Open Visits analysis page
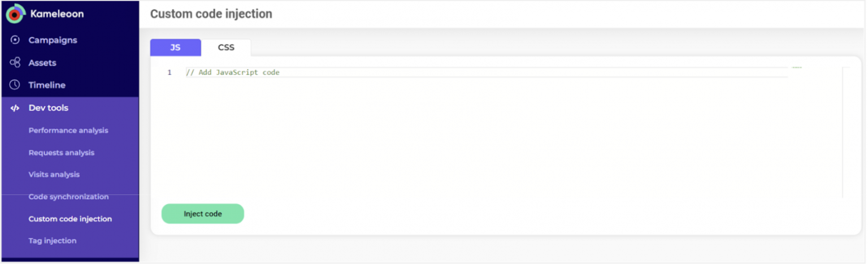 coord(54,175)
